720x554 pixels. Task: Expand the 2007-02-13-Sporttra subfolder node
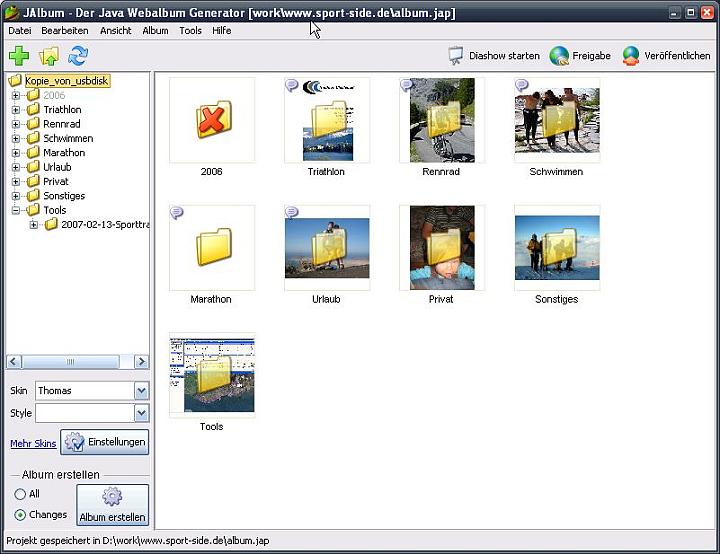tap(34, 225)
